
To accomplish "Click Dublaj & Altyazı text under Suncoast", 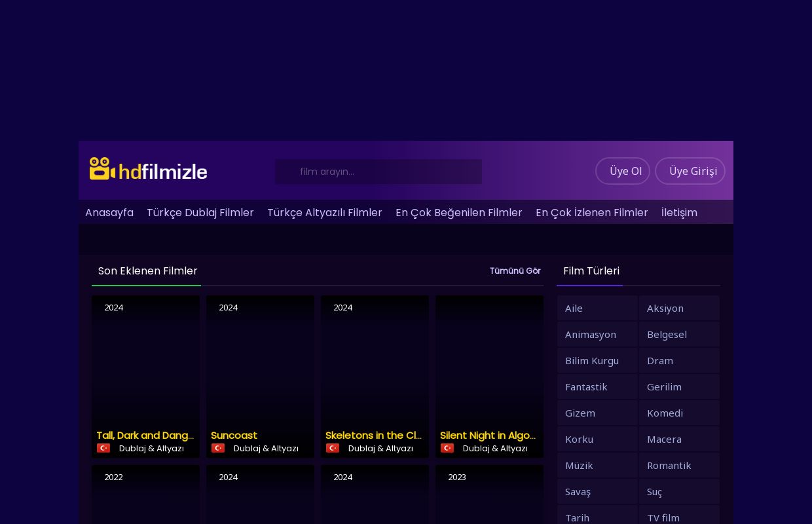I will (266, 449).
